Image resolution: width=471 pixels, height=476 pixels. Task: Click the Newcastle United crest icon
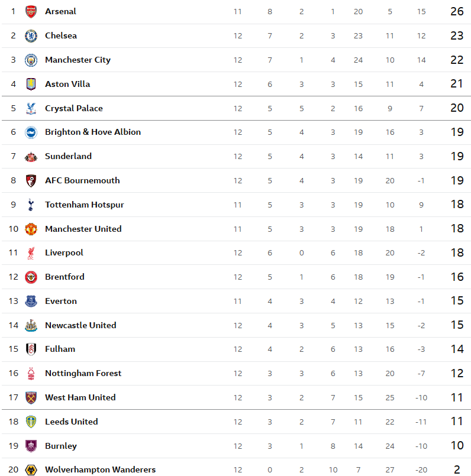(31, 325)
